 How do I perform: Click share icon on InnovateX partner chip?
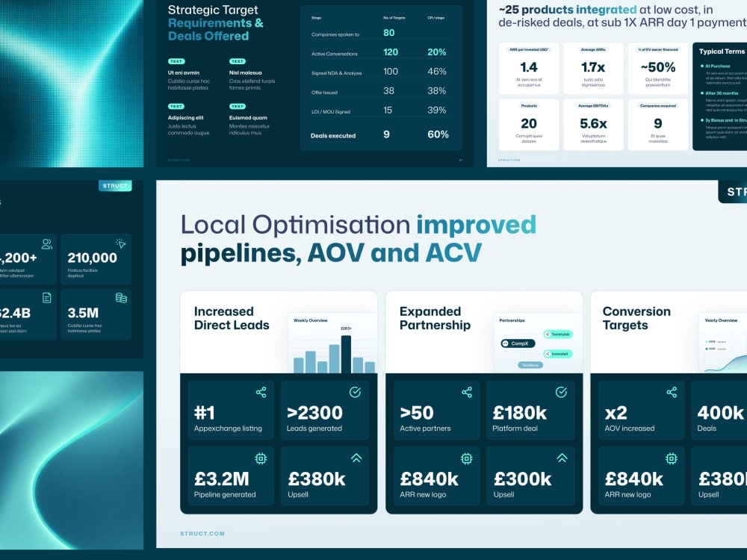click(548, 354)
